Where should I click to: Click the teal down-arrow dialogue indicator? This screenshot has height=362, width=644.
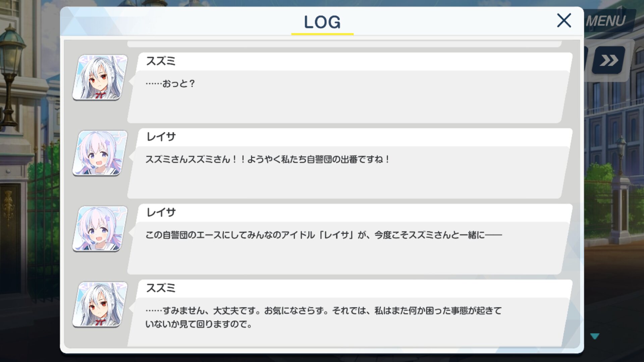[x=595, y=336]
